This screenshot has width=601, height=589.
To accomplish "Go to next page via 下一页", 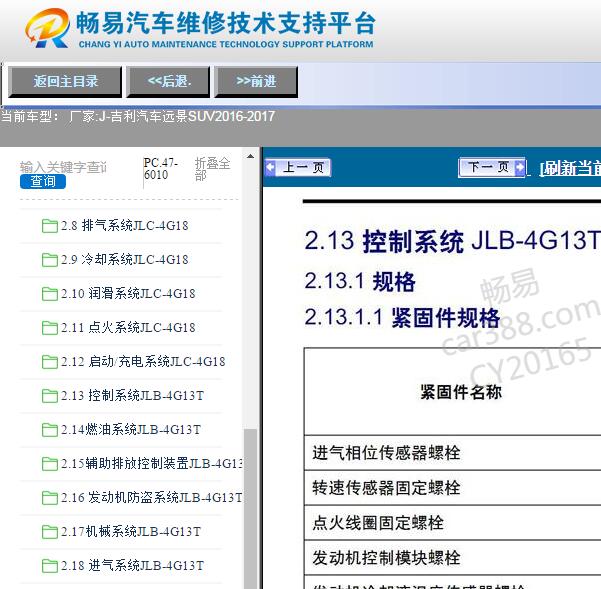I will pyautogui.click(x=492, y=167).
